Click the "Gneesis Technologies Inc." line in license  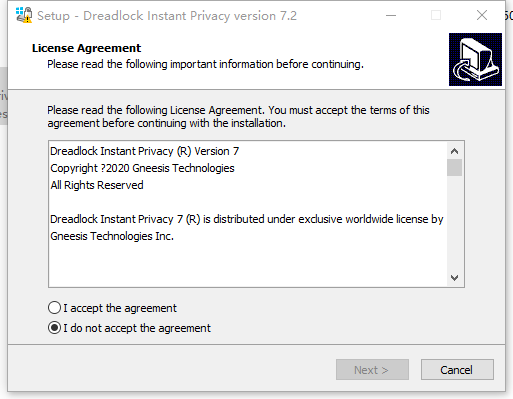[x=112, y=236]
